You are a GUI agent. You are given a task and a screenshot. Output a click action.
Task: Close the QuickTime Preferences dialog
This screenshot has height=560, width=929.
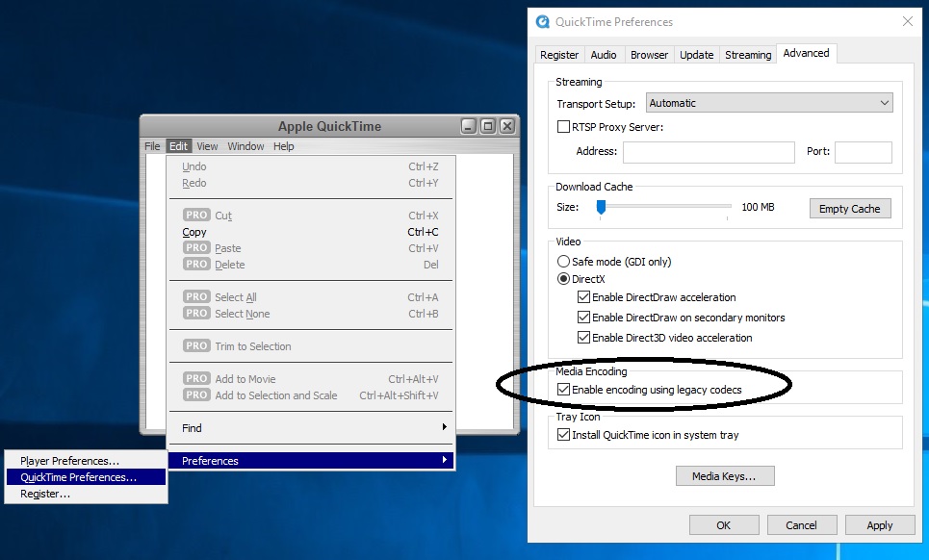click(907, 21)
